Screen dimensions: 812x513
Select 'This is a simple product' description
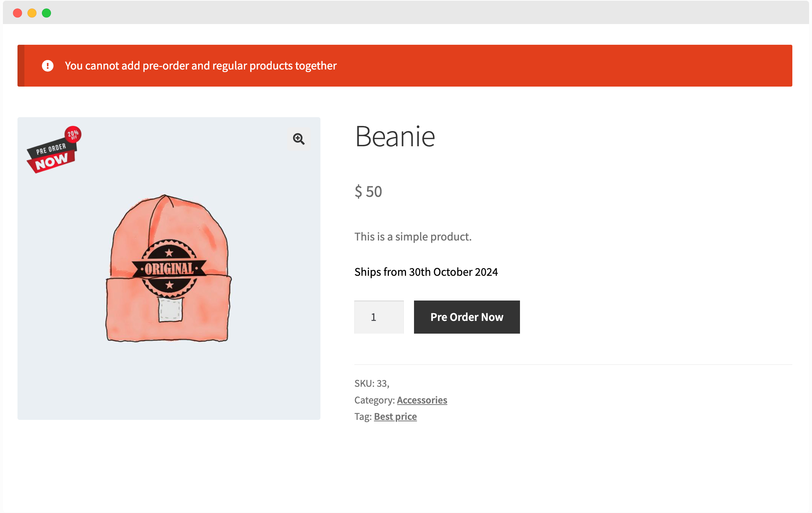pos(413,236)
